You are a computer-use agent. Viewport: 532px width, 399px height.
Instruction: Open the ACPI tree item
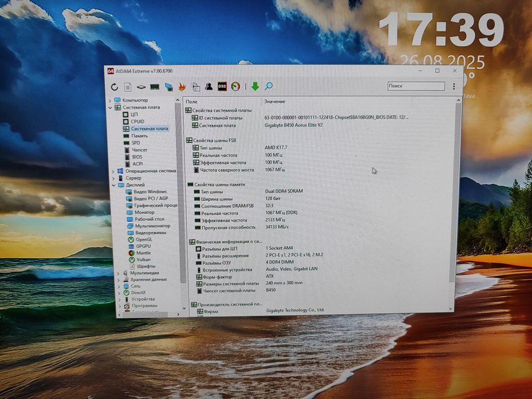click(x=137, y=164)
